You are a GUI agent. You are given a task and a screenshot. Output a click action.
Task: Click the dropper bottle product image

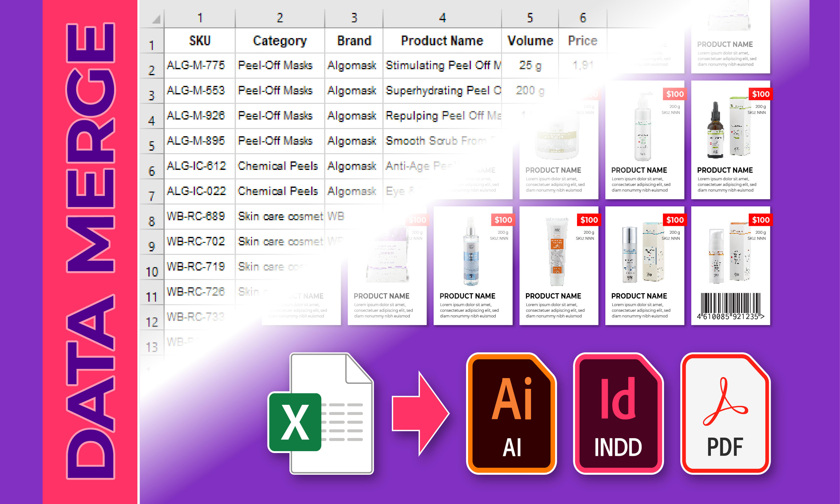point(716,131)
